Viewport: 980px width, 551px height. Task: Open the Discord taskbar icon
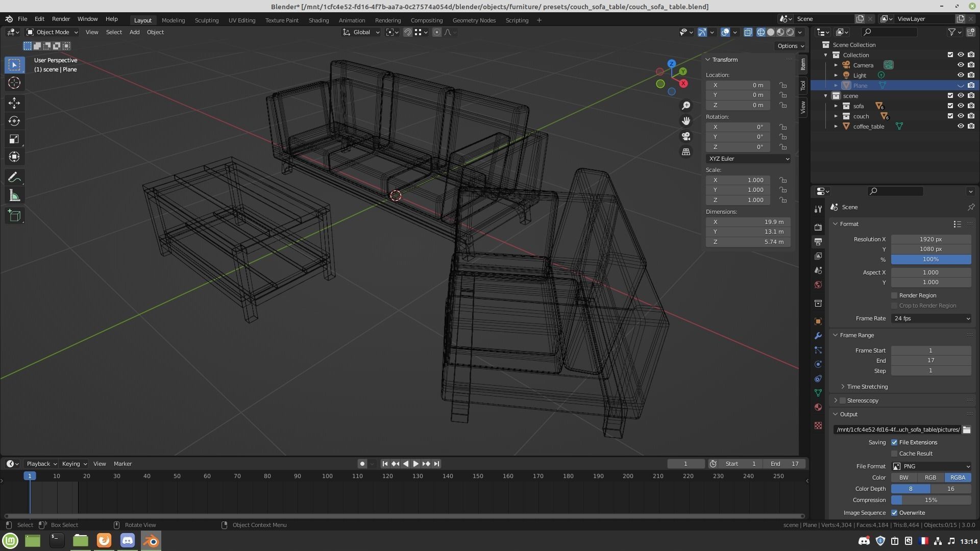pyautogui.click(x=128, y=540)
